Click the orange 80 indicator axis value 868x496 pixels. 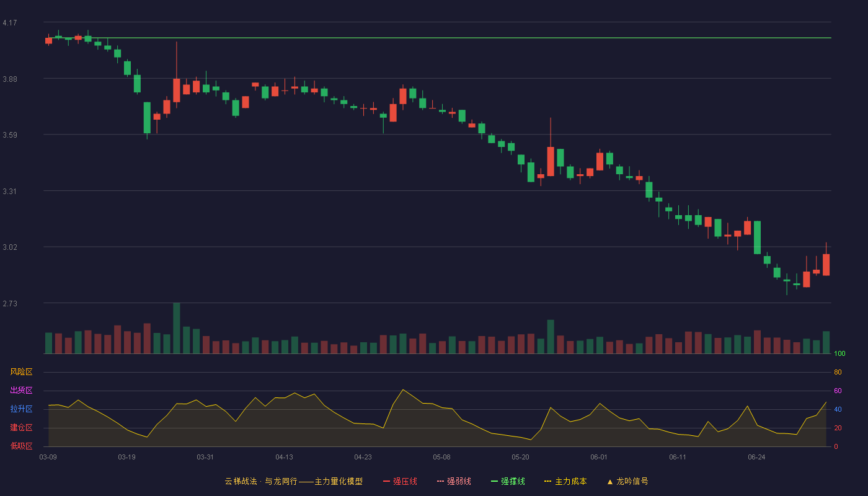coord(838,372)
